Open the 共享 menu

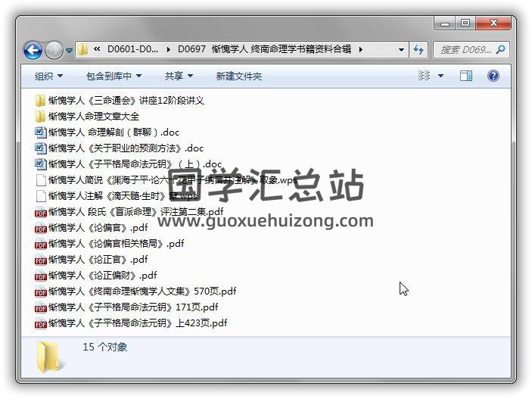click(x=179, y=76)
